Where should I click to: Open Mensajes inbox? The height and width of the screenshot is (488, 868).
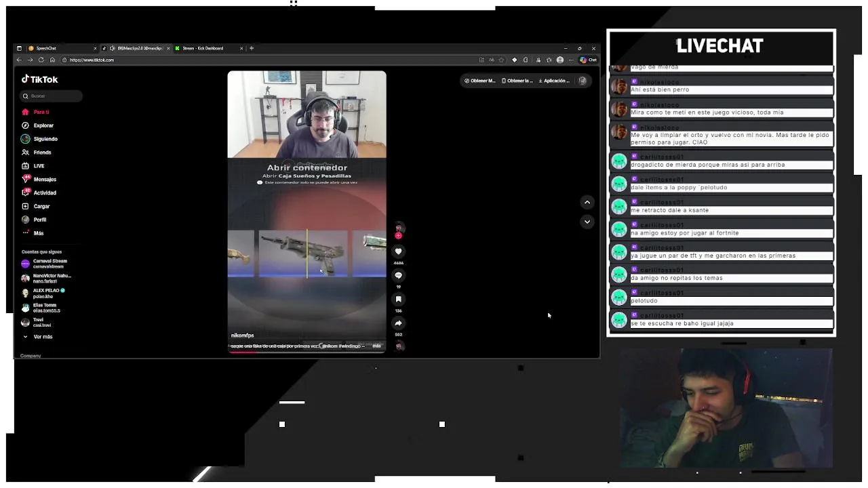point(39,180)
